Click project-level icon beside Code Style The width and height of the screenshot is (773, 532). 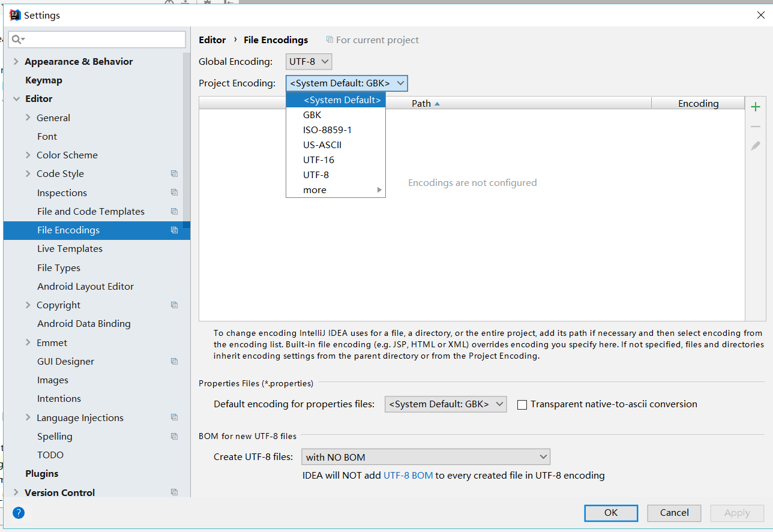pyautogui.click(x=174, y=174)
